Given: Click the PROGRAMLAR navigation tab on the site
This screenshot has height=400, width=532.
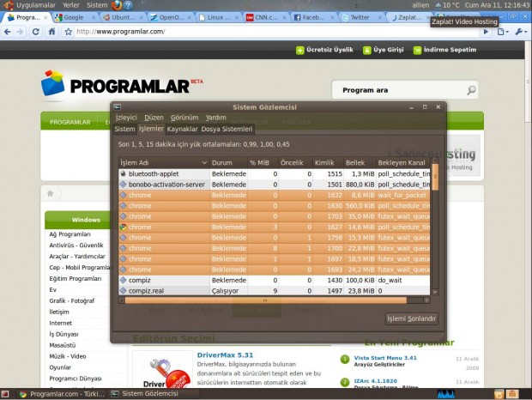Looking at the screenshot, I should coord(70,122).
